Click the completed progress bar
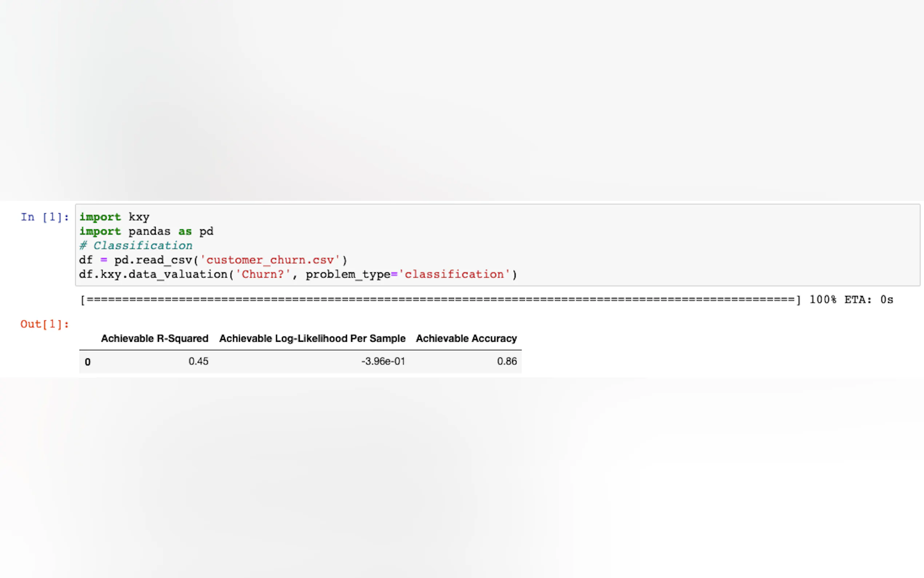924x578 pixels. pyautogui.click(x=439, y=300)
